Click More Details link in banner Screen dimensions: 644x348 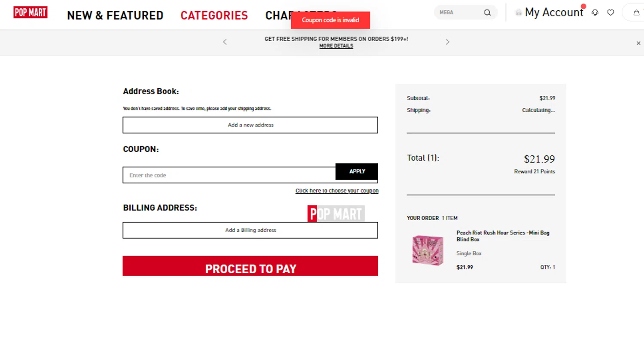[336, 46]
